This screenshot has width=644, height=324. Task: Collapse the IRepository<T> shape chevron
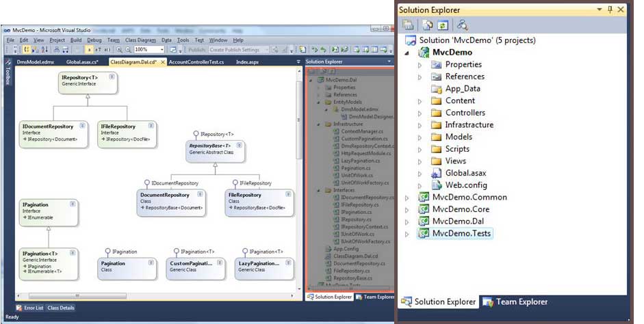[112, 77]
